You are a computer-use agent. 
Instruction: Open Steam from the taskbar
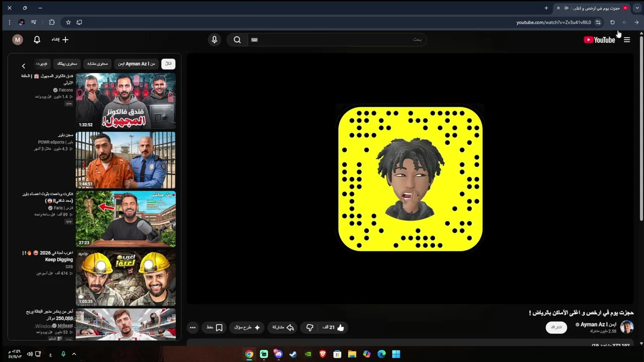click(x=293, y=354)
